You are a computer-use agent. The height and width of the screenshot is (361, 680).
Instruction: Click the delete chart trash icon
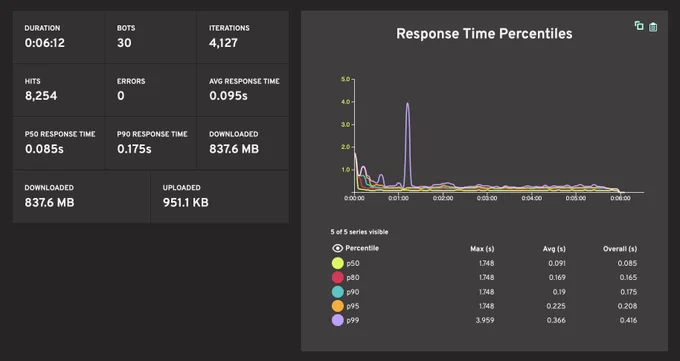653,27
